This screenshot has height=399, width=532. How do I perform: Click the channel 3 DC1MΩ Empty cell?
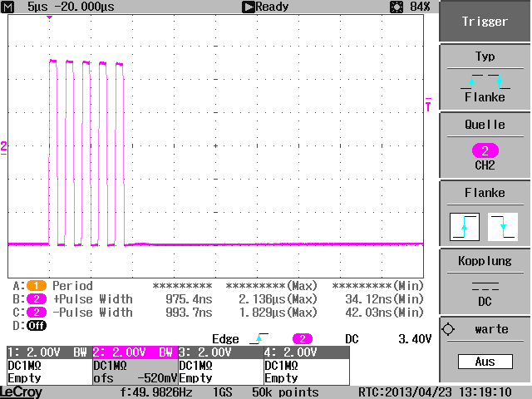coord(221,372)
